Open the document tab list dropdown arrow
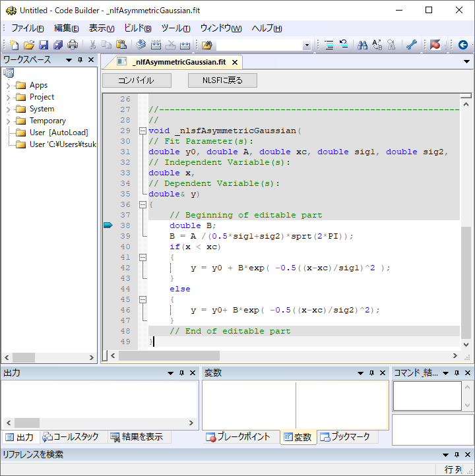This screenshot has width=475, height=476. (x=467, y=61)
